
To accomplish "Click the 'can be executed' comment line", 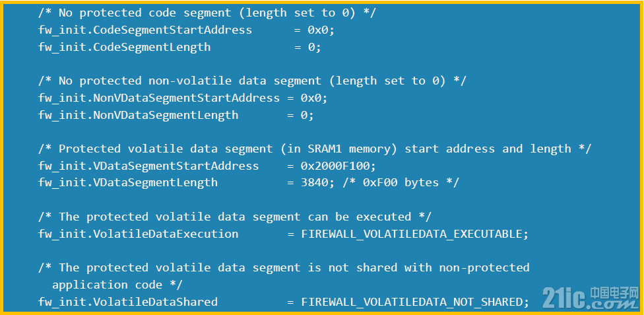I will [235, 217].
